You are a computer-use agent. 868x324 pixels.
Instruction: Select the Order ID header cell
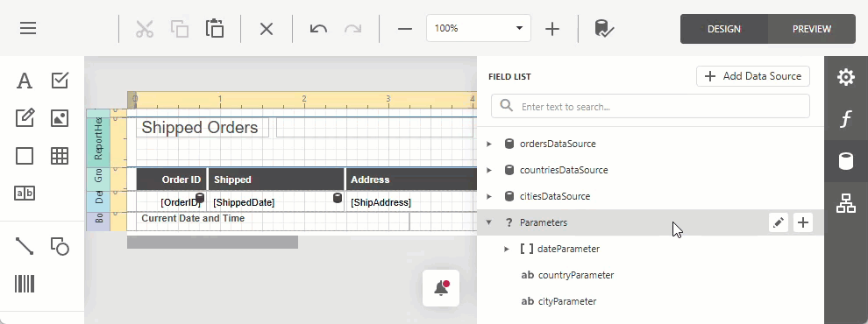tap(172, 180)
